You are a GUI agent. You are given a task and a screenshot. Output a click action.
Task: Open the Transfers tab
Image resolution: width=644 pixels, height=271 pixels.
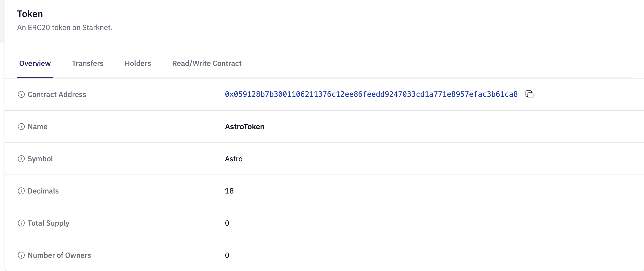[x=88, y=64]
